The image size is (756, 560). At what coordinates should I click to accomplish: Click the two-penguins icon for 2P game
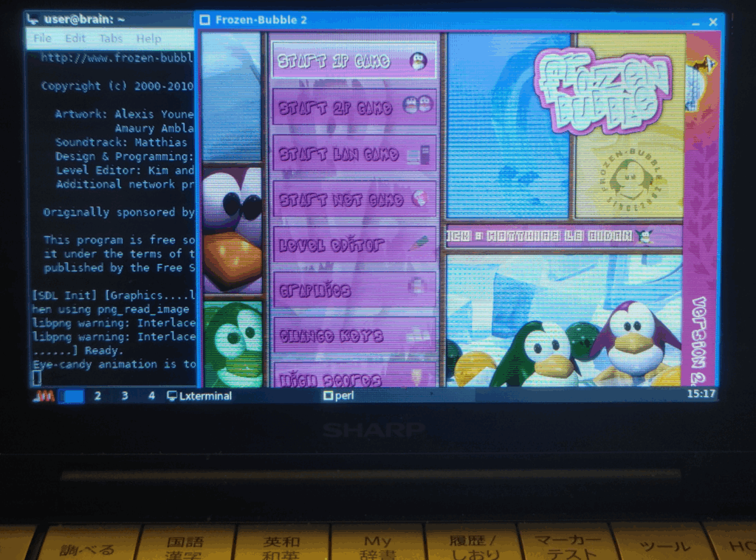tap(416, 106)
